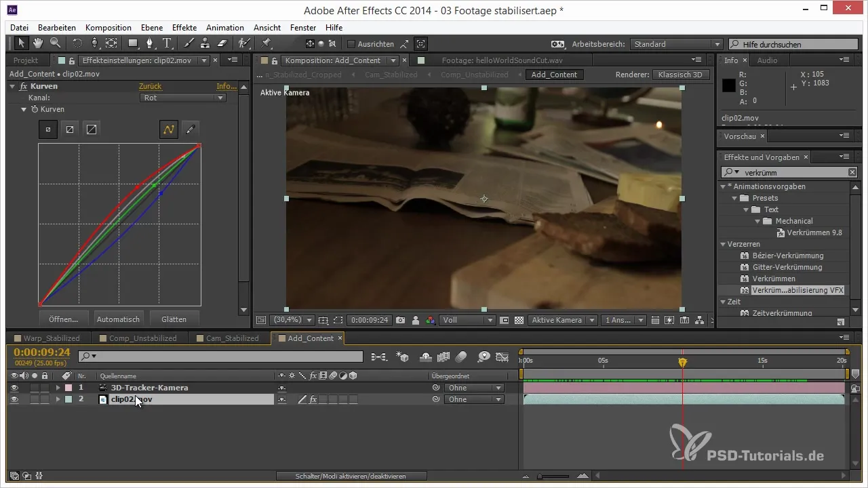Select the Rotation tool

click(77, 43)
